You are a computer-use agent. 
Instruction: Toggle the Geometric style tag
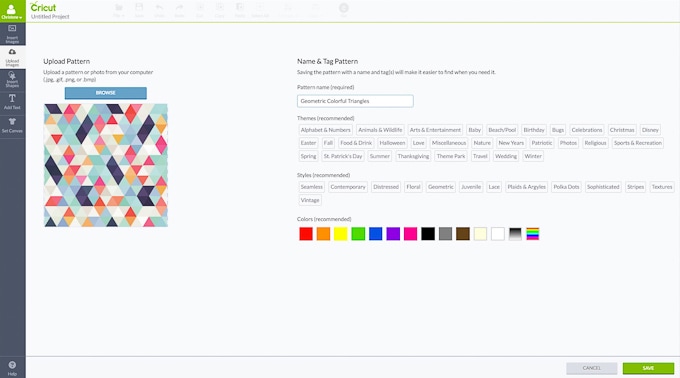[441, 187]
